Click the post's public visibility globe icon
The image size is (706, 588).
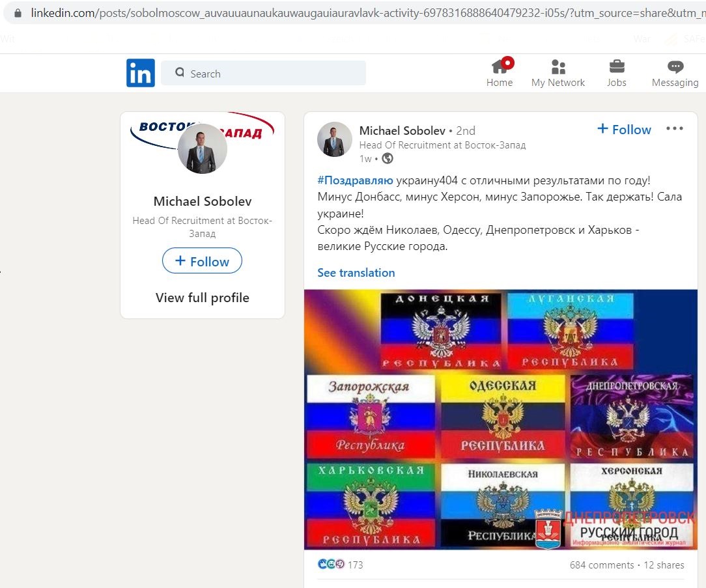(388, 158)
